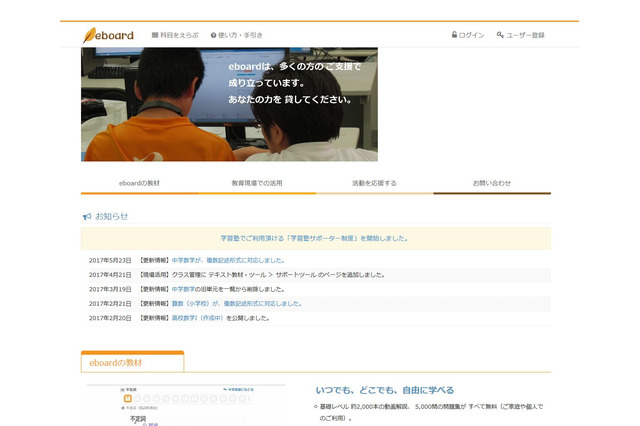Click the お知らせ section heading

point(111,217)
